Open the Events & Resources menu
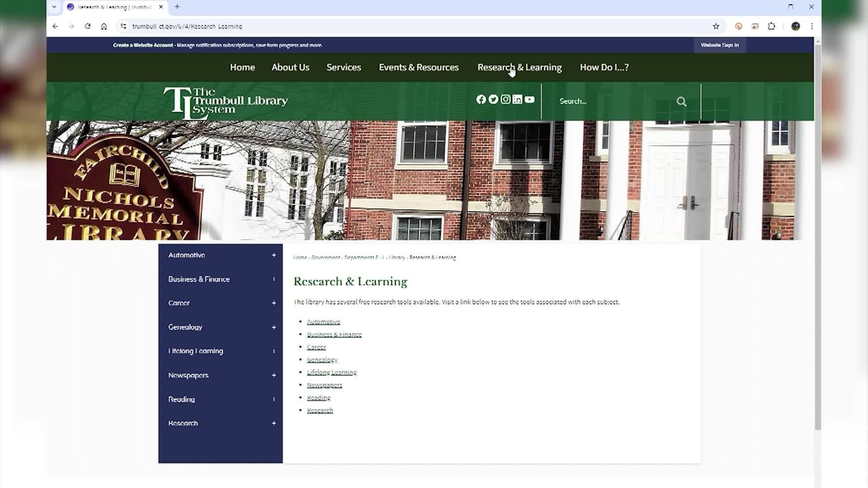Image resolution: width=868 pixels, height=488 pixels. click(x=419, y=67)
